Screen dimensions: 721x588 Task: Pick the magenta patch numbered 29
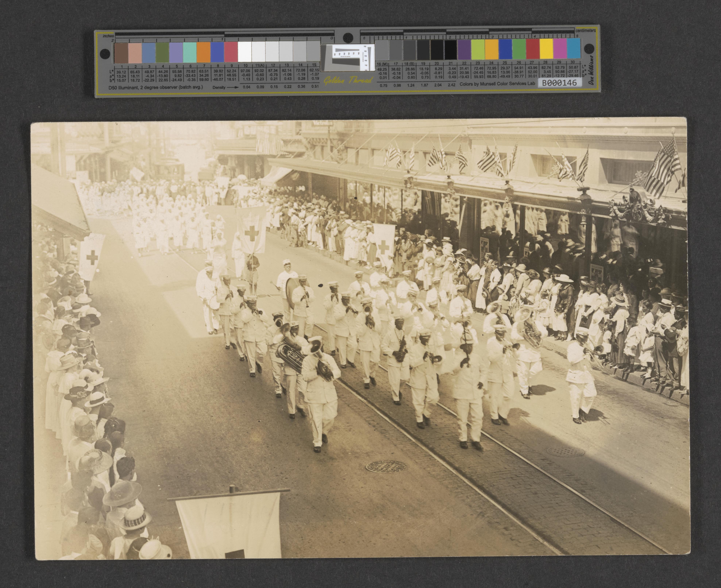point(560,49)
